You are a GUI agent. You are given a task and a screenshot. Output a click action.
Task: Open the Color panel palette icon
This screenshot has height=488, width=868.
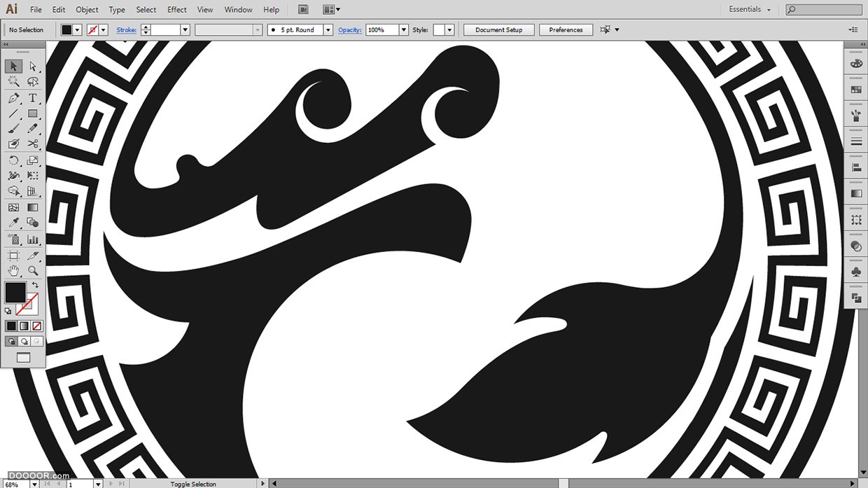[x=856, y=64]
